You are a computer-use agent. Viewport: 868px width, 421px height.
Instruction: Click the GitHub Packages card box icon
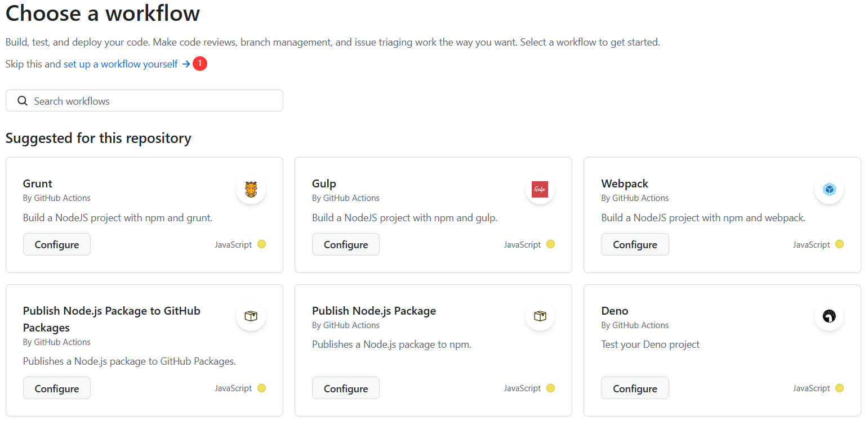point(251,316)
